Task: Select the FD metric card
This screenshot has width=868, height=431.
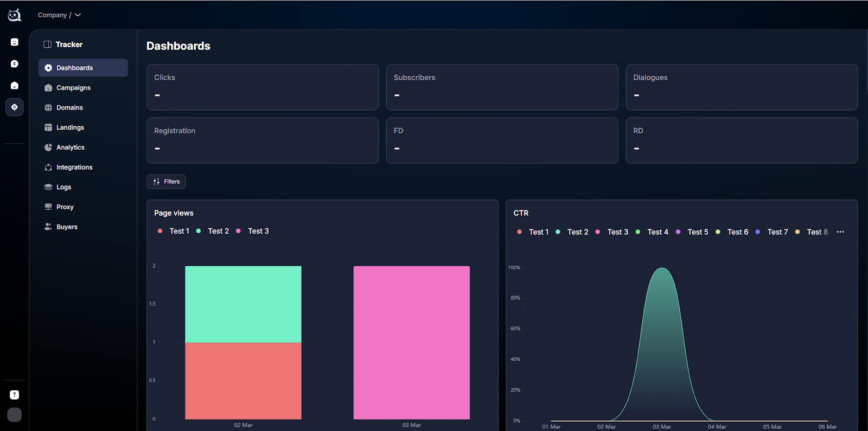Action: (502, 140)
